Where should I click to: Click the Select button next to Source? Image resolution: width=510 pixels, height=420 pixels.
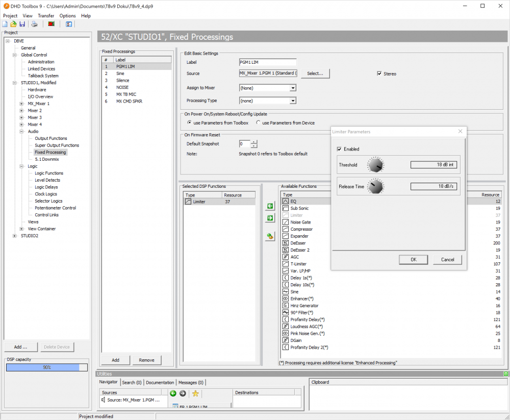[315, 73]
